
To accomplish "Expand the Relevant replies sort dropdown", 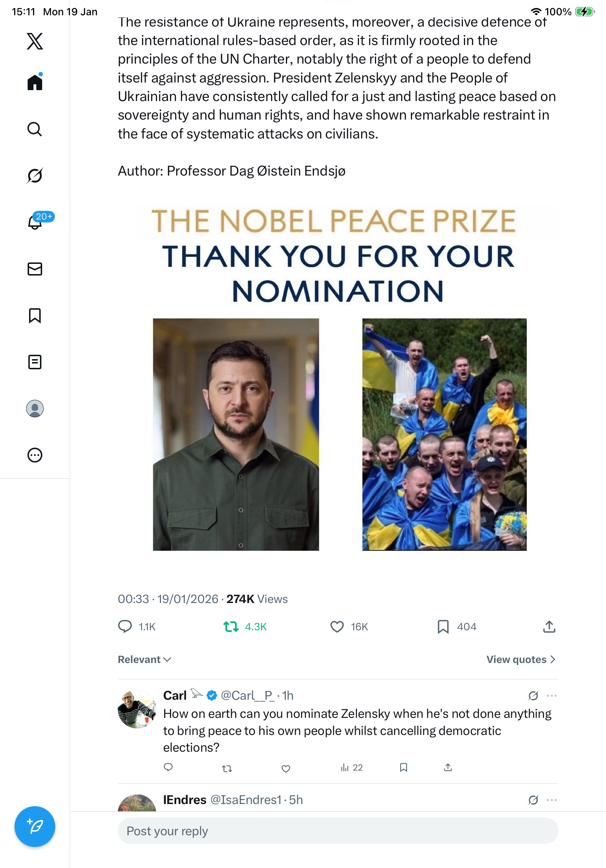I will (145, 660).
